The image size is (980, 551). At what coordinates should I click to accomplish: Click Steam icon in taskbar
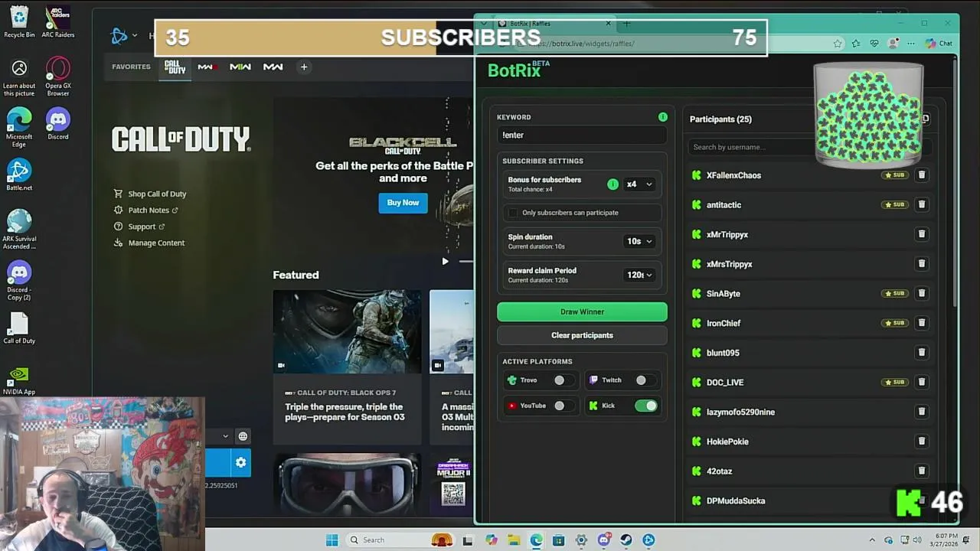coord(626,540)
